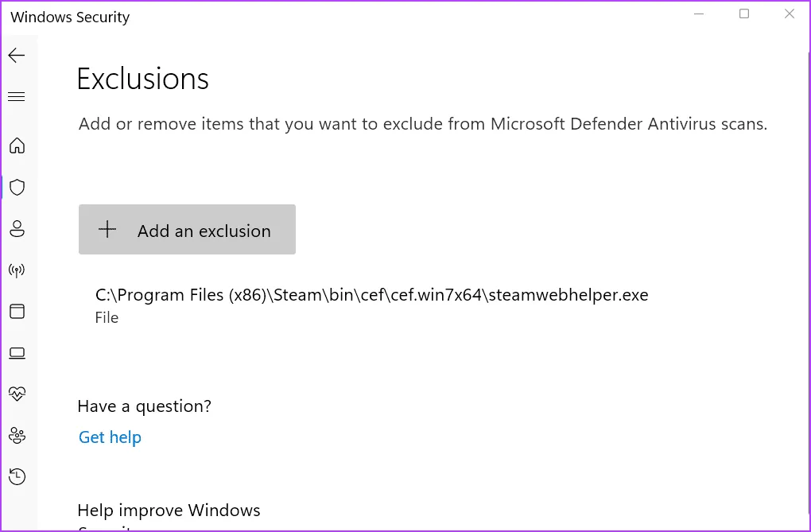The width and height of the screenshot is (811, 532).
Task: Open Device security laptop icon
Action: [17, 352]
